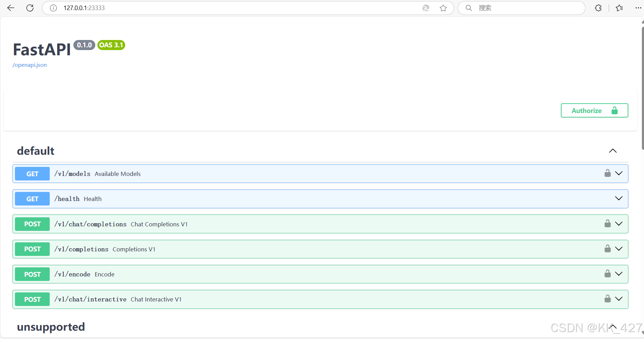Click the "/v1/models" path text

(72, 173)
